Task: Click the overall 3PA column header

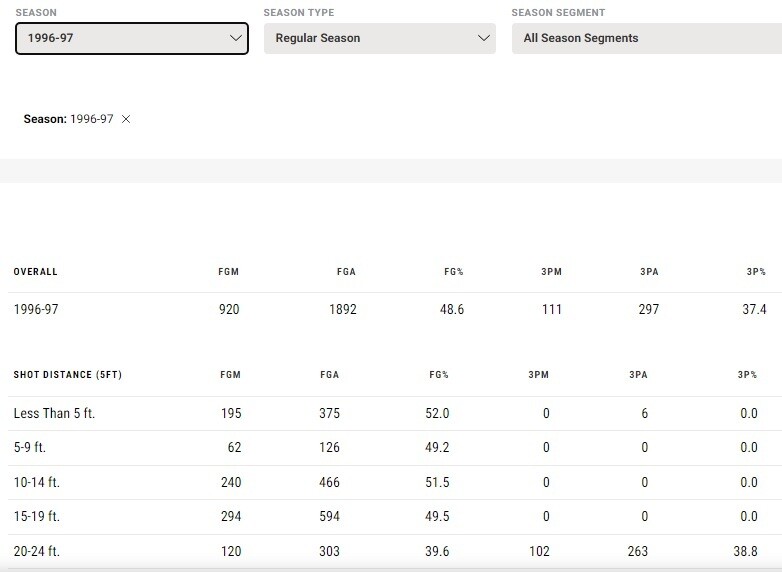Action: click(x=649, y=272)
